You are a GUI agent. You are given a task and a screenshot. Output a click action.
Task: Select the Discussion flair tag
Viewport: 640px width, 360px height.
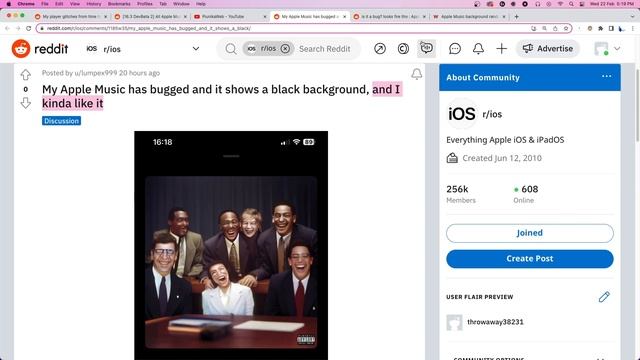tap(61, 121)
